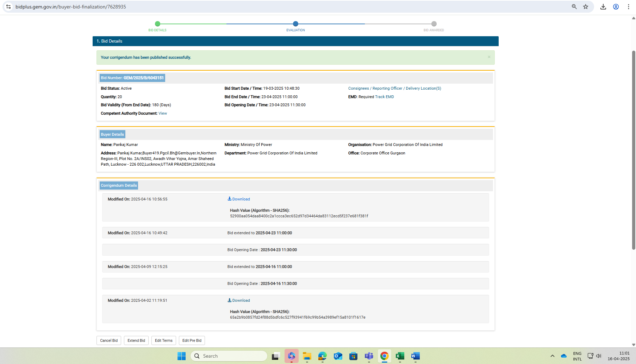636x364 pixels.
Task: Open File Explorer from the taskbar
Action: pos(307,356)
